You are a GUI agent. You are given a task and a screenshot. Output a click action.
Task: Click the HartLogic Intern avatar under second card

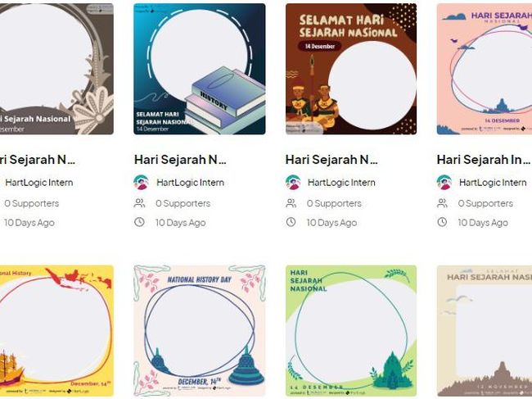(142, 182)
